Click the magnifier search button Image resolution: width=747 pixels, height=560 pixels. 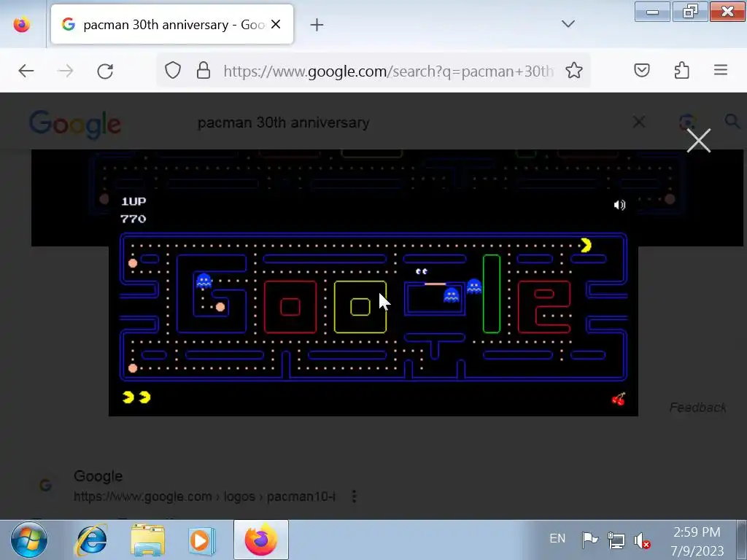[732, 122]
